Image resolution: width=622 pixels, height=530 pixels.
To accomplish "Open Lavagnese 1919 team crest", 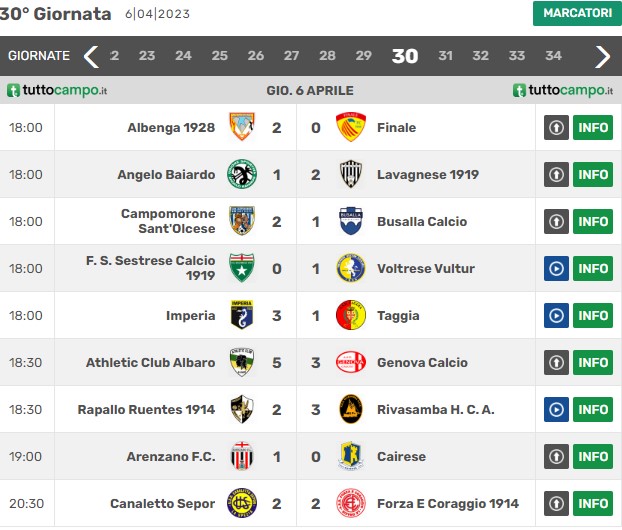I will pos(351,174).
